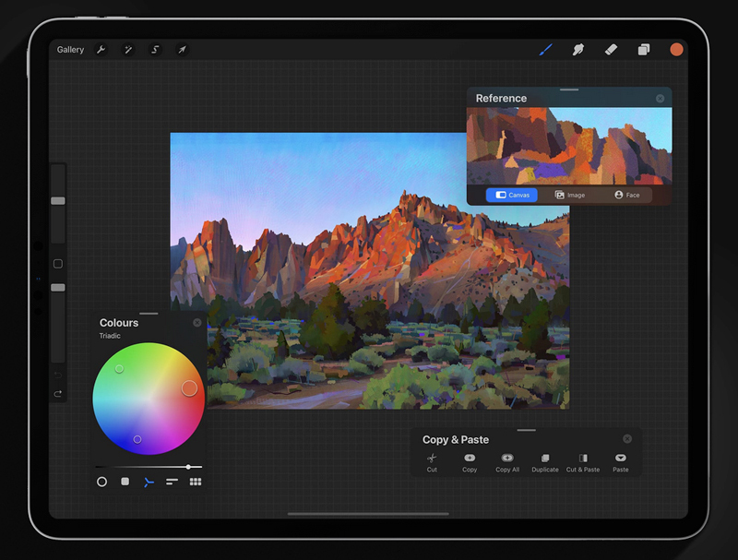Switch to Classic colour mode square
The width and height of the screenshot is (738, 560).
point(125,482)
